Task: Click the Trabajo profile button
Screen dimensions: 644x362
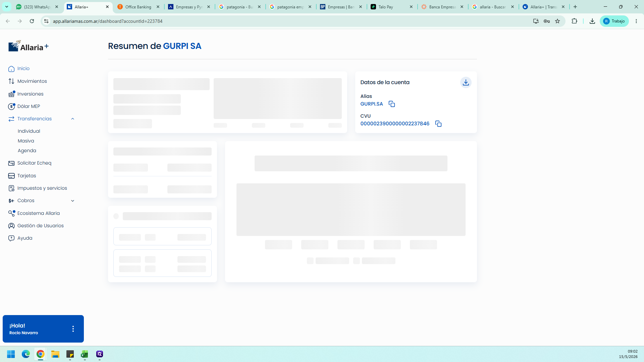Action: pyautogui.click(x=614, y=21)
